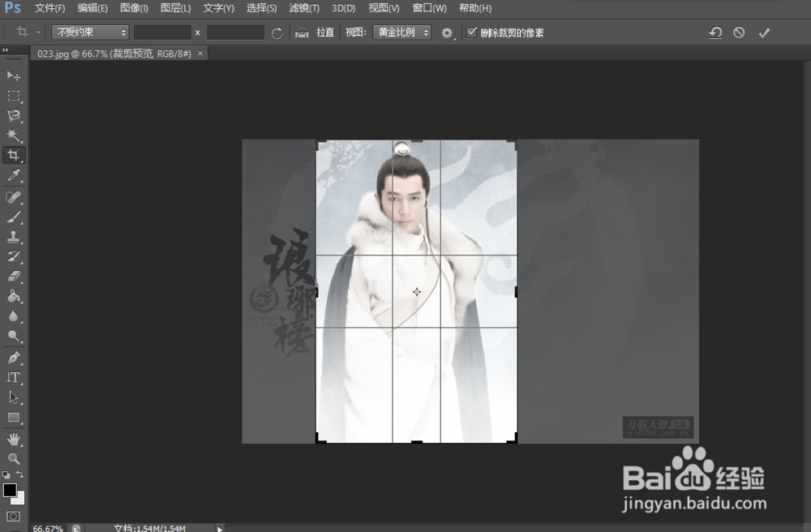This screenshot has height=532, width=811.
Task: Click the crop height input field
Action: [235, 32]
